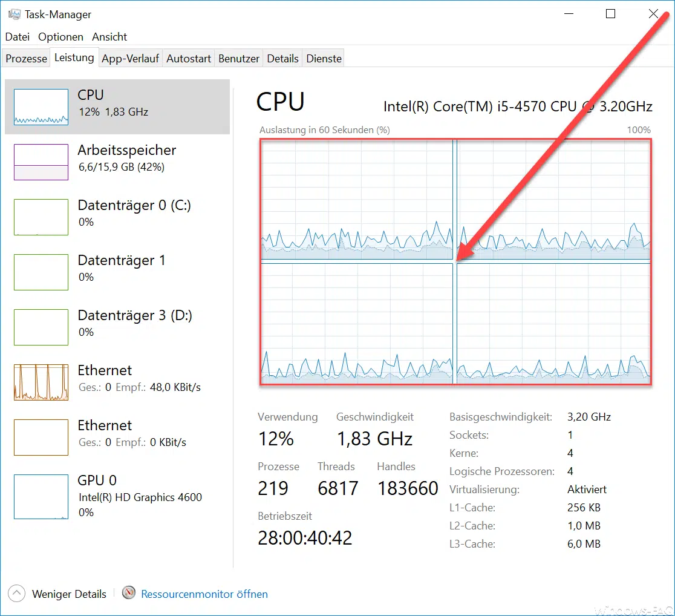Switch to the Prozesse tab
The height and width of the screenshot is (616, 675).
[x=25, y=58]
